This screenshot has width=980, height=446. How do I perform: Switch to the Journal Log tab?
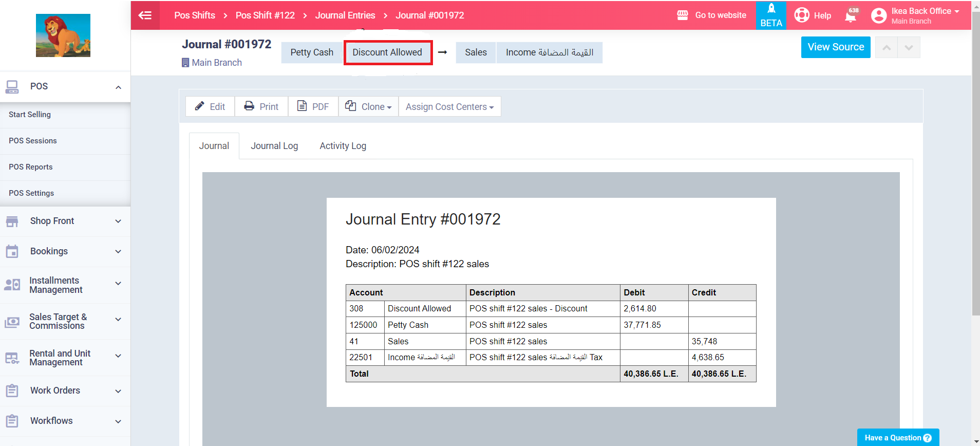coord(274,146)
